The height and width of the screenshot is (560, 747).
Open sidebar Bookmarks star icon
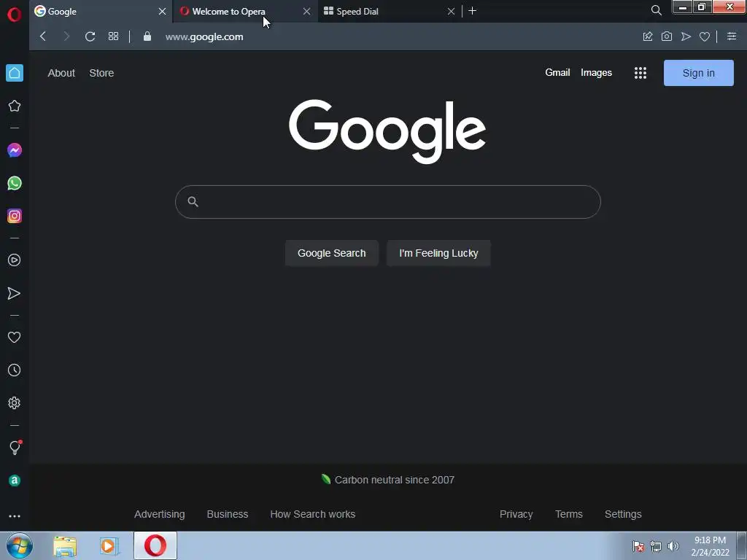pyautogui.click(x=15, y=106)
